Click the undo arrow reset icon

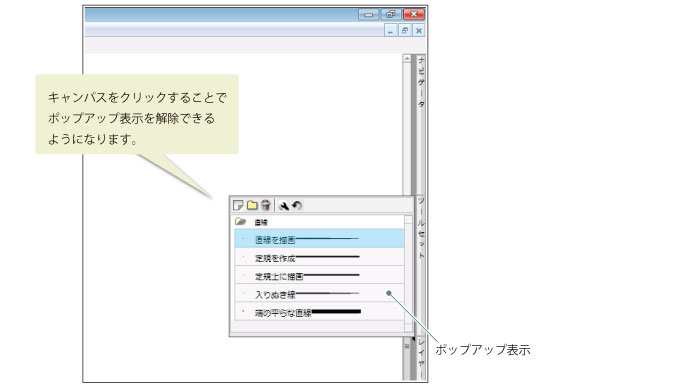297,205
